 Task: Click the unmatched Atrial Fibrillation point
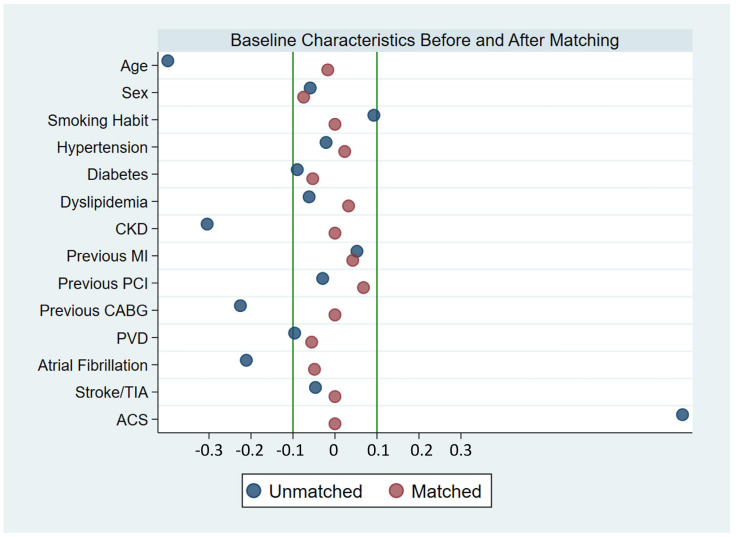coord(246,360)
